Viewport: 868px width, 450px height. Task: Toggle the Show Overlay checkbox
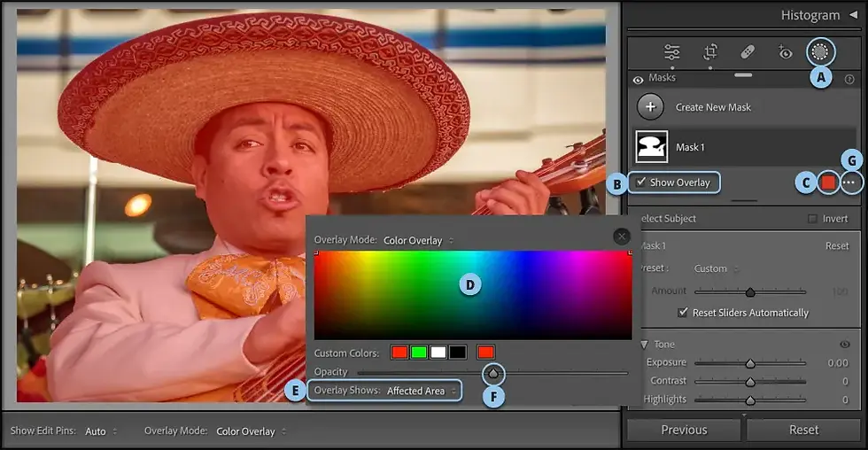click(640, 182)
